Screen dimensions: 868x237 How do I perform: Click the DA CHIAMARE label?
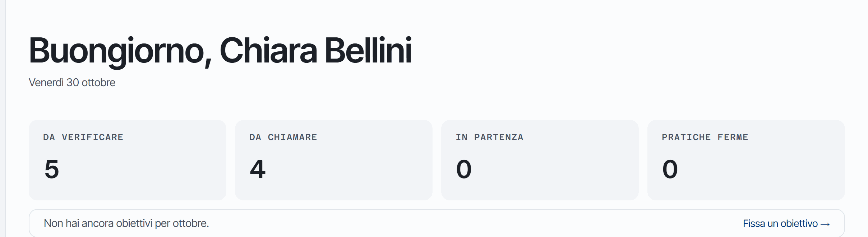tap(283, 137)
